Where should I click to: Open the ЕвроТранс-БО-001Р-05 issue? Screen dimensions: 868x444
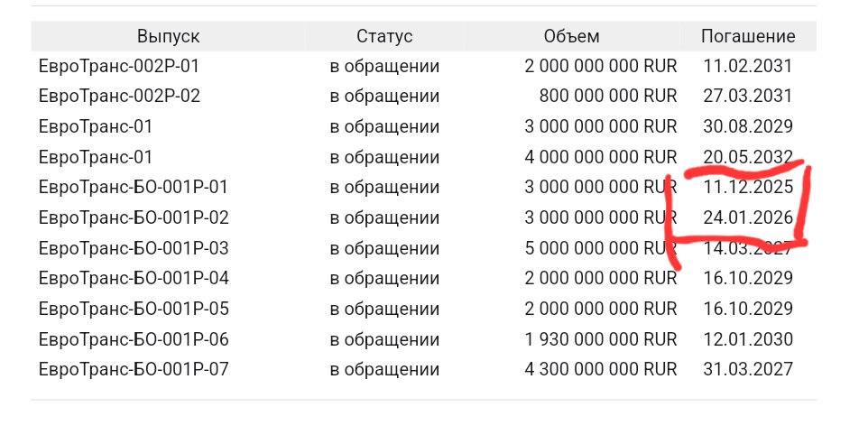[134, 309]
